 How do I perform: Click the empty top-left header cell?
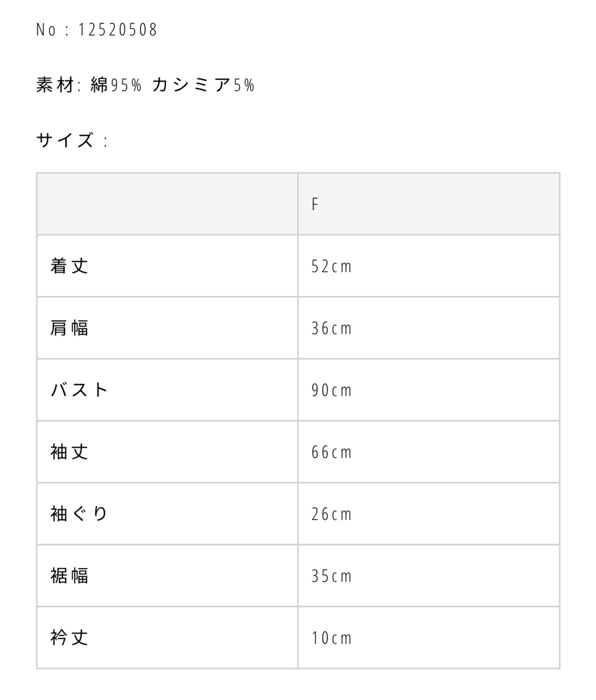click(x=167, y=204)
